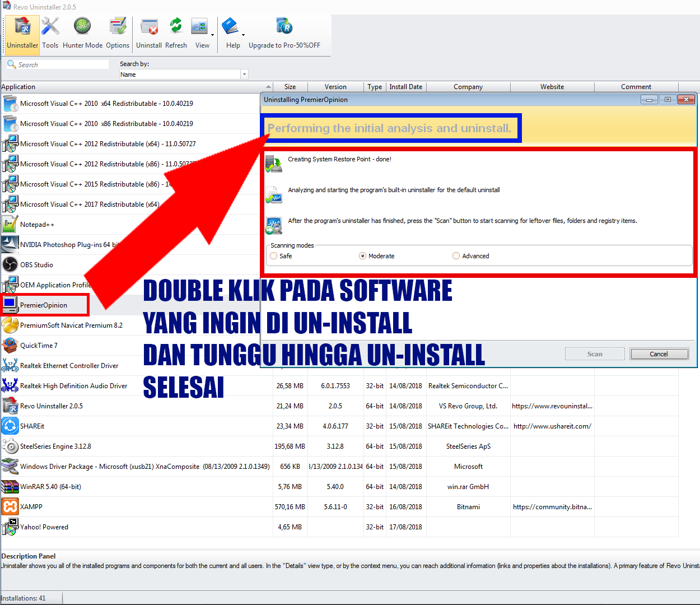Viewport: 700px width, 605px height.
Task: Select PremierOpinion icon in list
Action: [10, 305]
